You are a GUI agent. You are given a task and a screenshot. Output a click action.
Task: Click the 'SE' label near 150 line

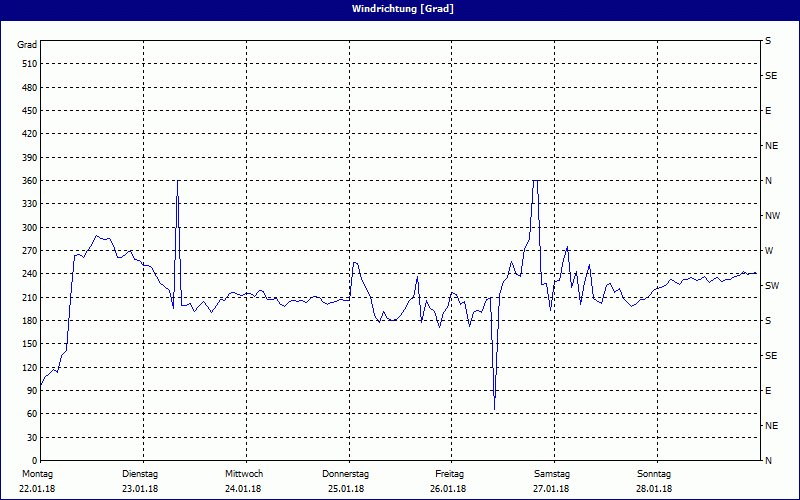coord(771,356)
